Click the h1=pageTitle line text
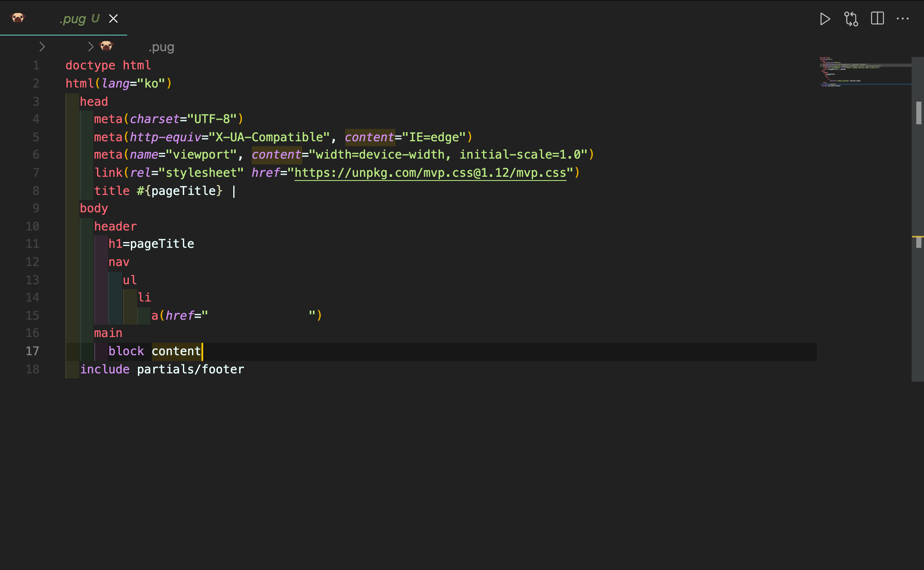 click(151, 244)
